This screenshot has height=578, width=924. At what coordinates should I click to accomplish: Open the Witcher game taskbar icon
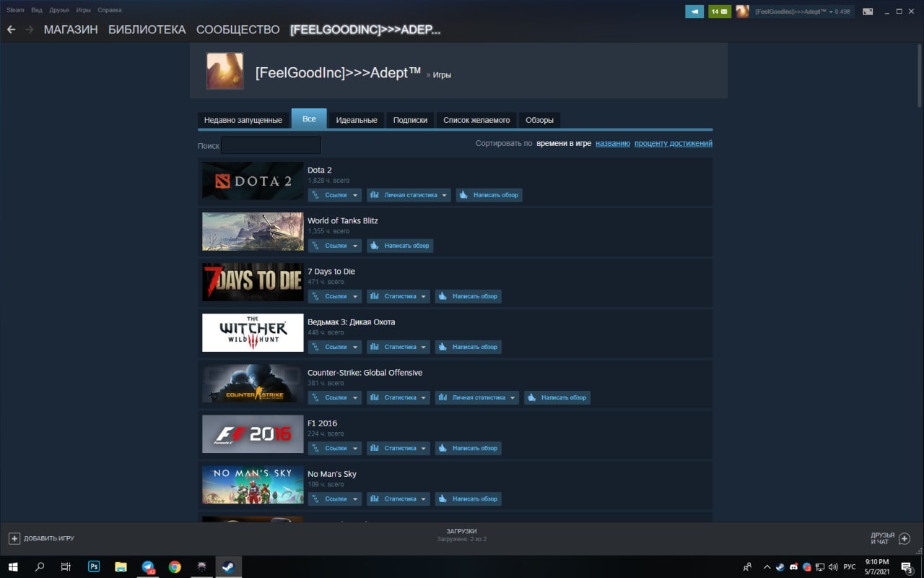[201, 567]
